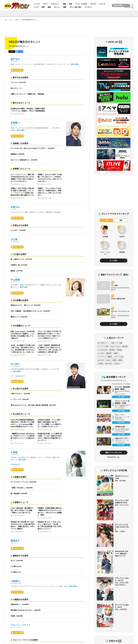138x644 pixels.
Task: Open the TVer おすすめ番組情報 banner
Action: click(x=113, y=86)
